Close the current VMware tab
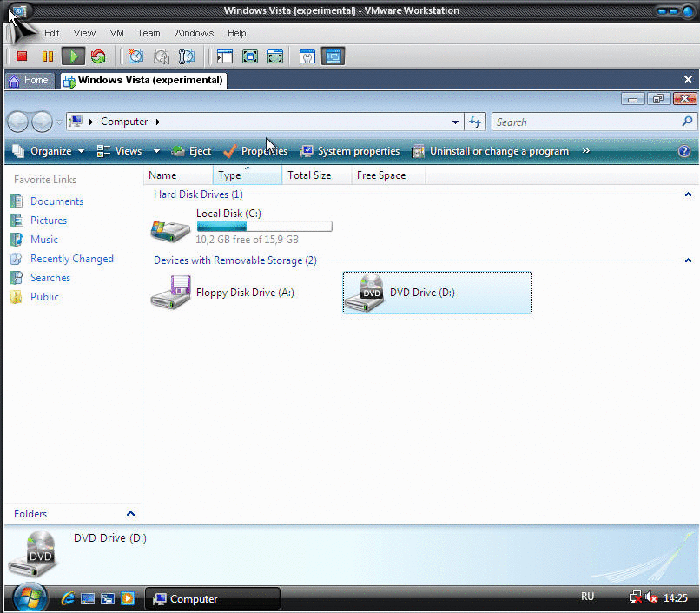The width and height of the screenshot is (700, 613). [688, 80]
